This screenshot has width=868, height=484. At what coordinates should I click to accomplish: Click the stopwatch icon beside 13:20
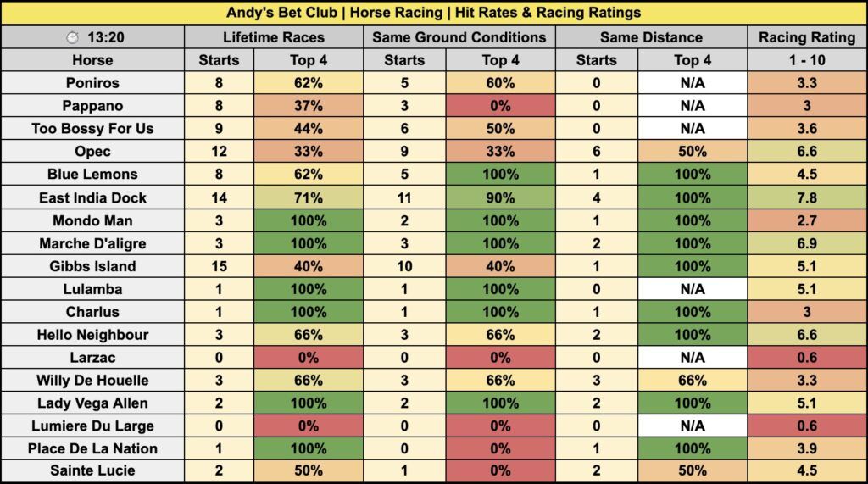(x=72, y=37)
